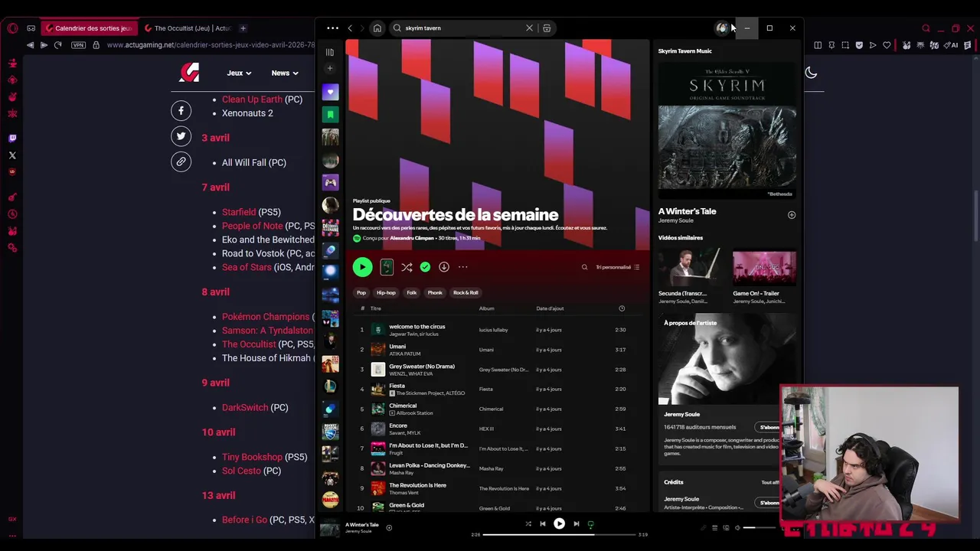Mute Spotify with the speaker icon
The height and width of the screenshot is (551, 980).
point(737,527)
